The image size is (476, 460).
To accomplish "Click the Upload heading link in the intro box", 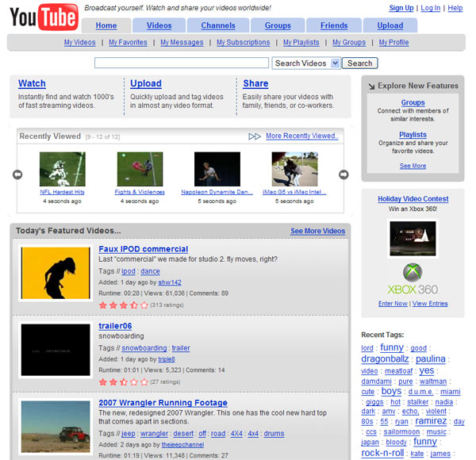I will pos(146,83).
